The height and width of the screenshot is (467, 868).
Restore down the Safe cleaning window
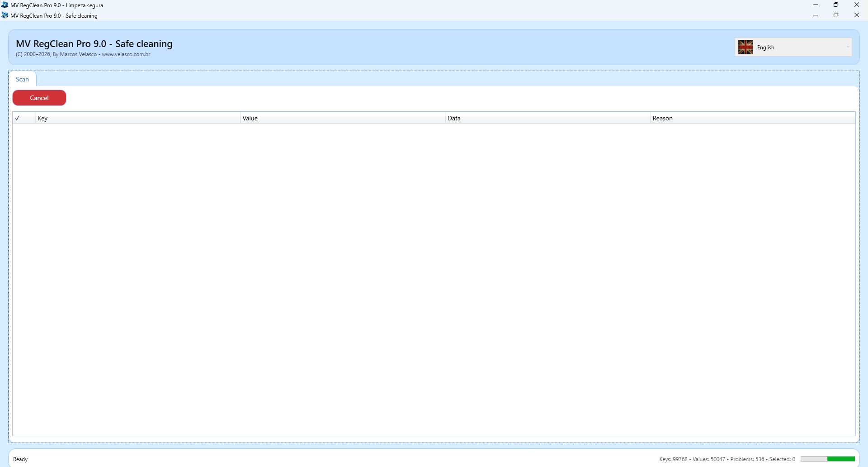point(836,15)
